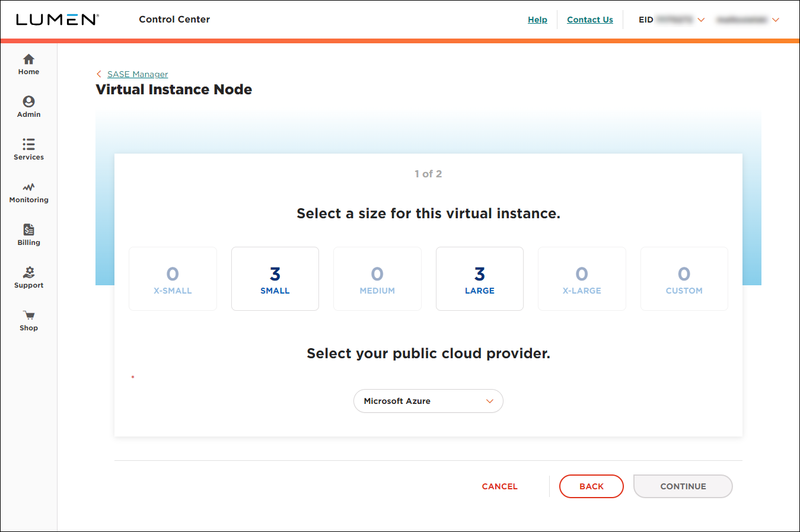Click 'Select your public cloud provider.' heading

pos(428,353)
